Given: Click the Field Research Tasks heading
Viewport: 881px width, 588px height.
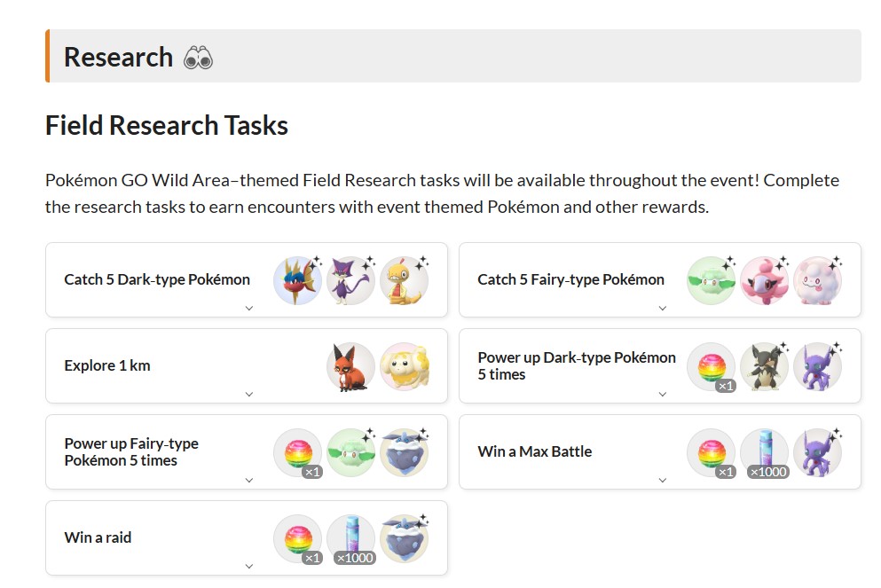Looking at the screenshot, I should (167, 126).
